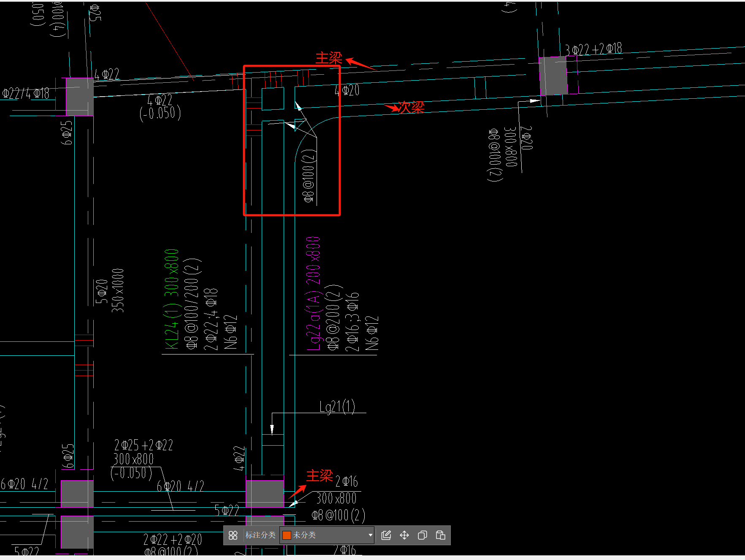Click the Φ8@100/200(2) stirrup annotation
The height and width of the screenshot is (560, 745).
[x=191, y=304]
